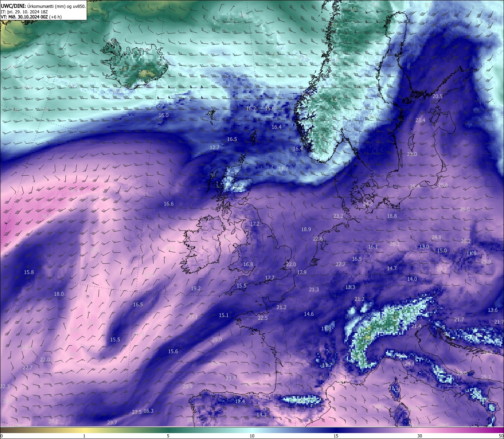Image resolution: width=504 pixels, height=439 pixels.
Task: Click the 15.8 value in the Atlantic
Action: pyautogui.click(x=29, y=272)
